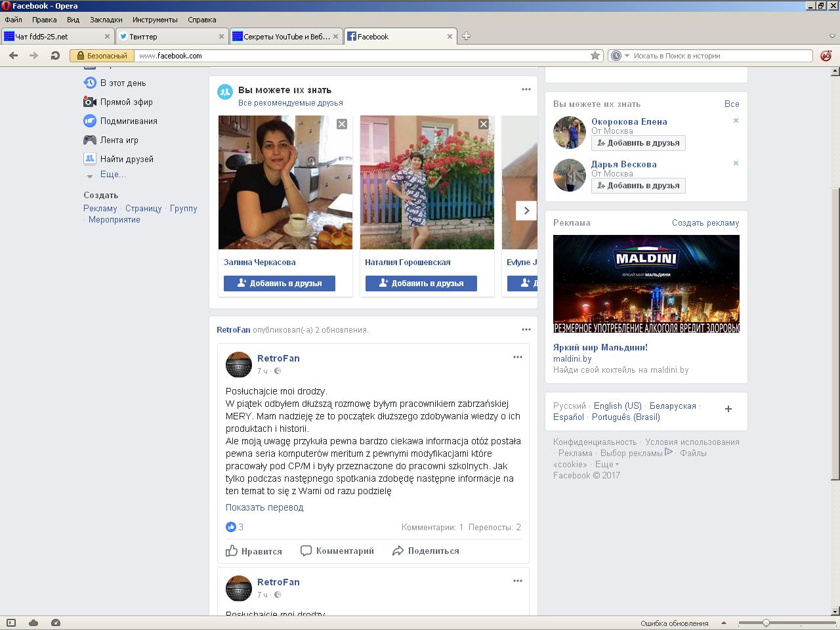Image resolution: width=840 pixels, height=630 pixels.
Task: Dismiss Залина Черкасова suggestion card
Action: pyautogui.click(x=342, y=124)
